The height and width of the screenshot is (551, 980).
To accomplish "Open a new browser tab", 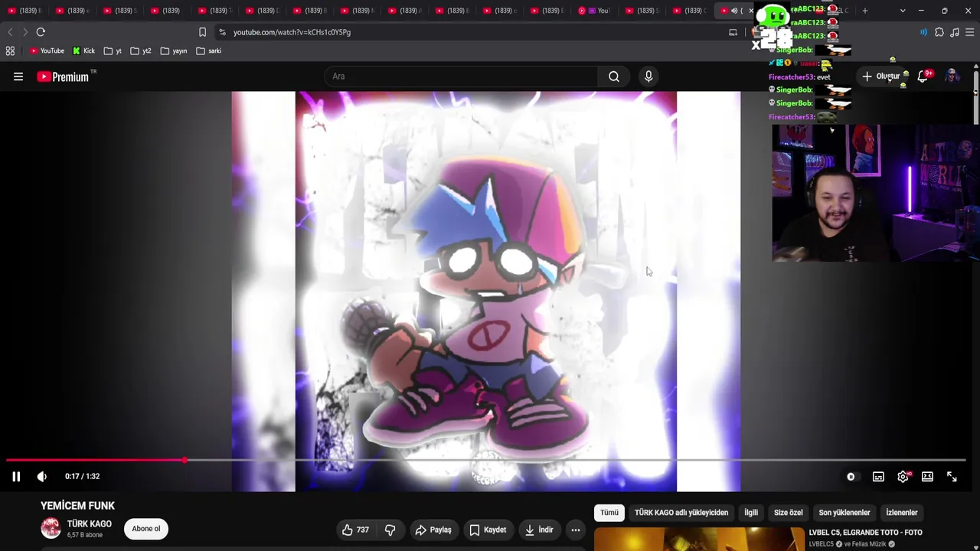I will pyautogui.click(x=865, y=11).
